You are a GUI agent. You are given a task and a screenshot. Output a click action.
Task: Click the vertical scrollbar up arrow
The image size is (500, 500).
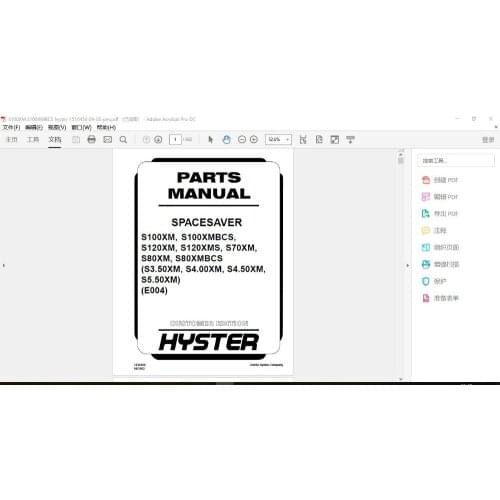click(401, 154)
